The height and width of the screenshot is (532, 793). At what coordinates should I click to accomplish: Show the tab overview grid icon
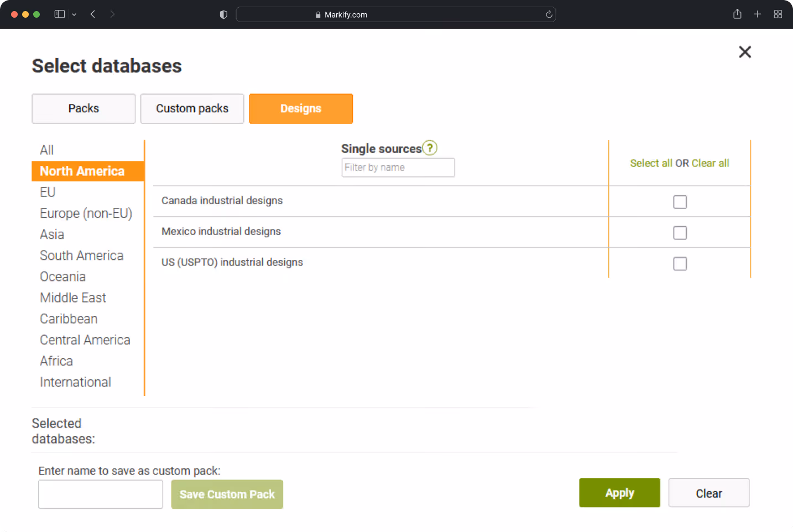tap(778, 14)
